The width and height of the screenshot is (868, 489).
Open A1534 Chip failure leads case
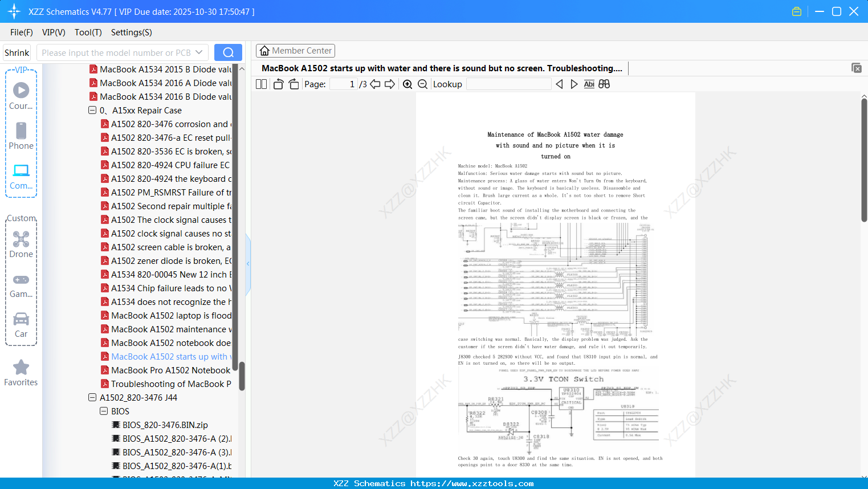[x=165, y=288]
